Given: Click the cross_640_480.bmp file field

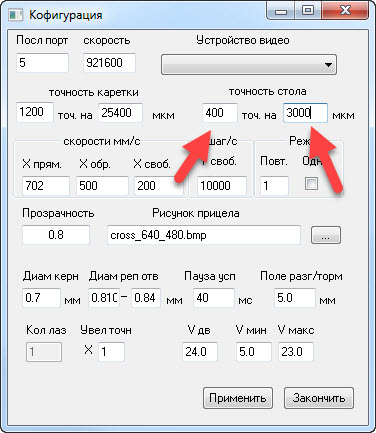Looking at the screenshot, I should (x=204, y=235).
